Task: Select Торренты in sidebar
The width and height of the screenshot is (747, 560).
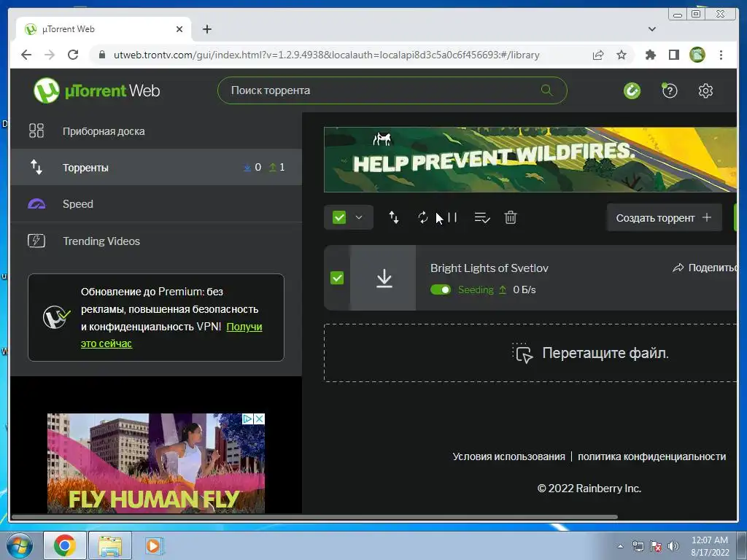Action: coord(156,167)
